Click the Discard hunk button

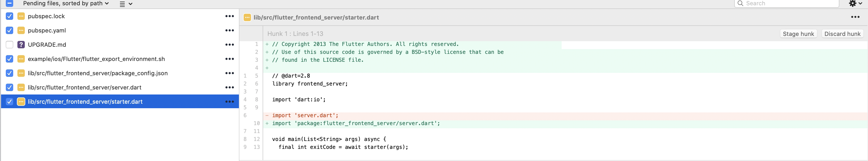(842, 34)
